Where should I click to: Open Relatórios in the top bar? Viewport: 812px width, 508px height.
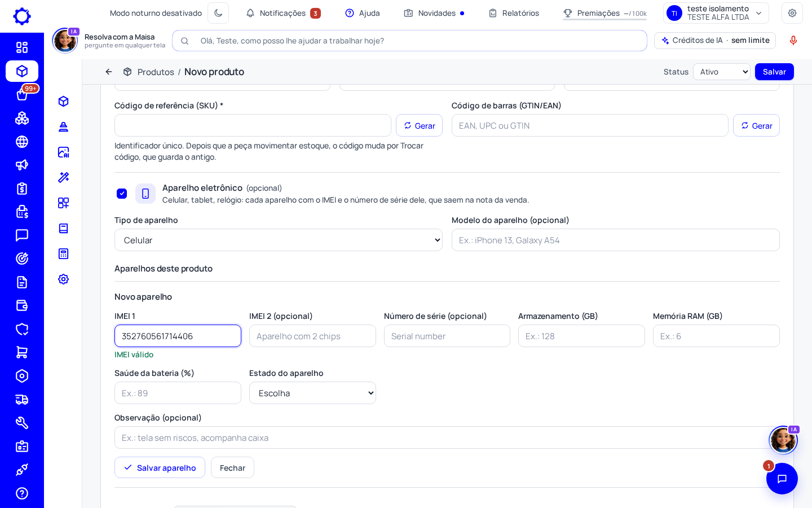(514, 13)
